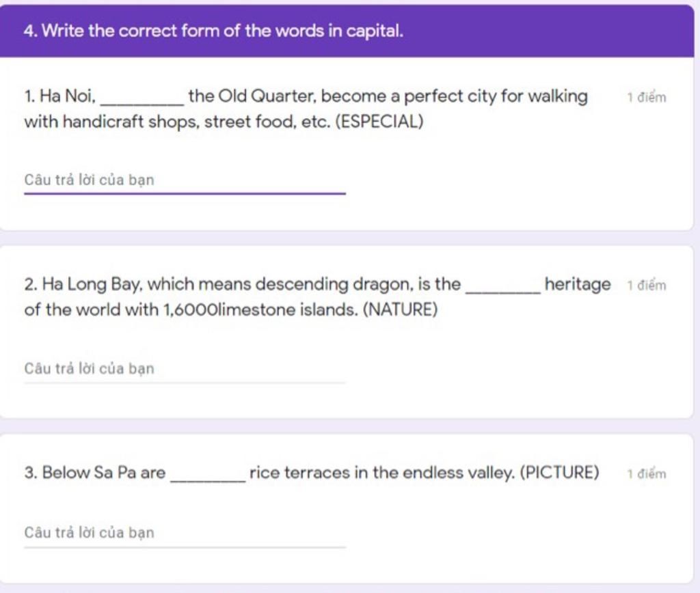This screenshot has width=700, height=593.
Task: Click the '1 điểm' label beside question 1
Action: point(647,97)
